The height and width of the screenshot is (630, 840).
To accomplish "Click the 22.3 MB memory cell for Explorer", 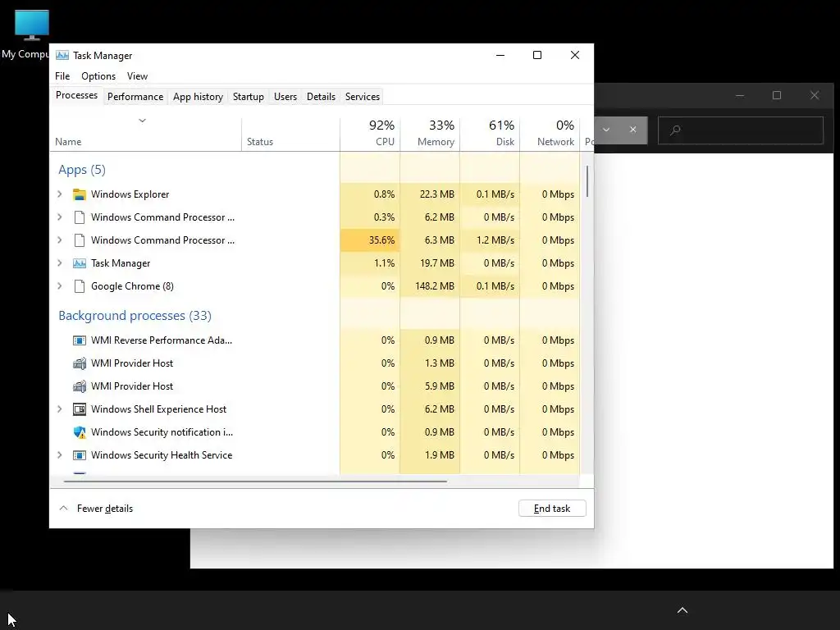I will pyautogui.click(x=430, y=194).
